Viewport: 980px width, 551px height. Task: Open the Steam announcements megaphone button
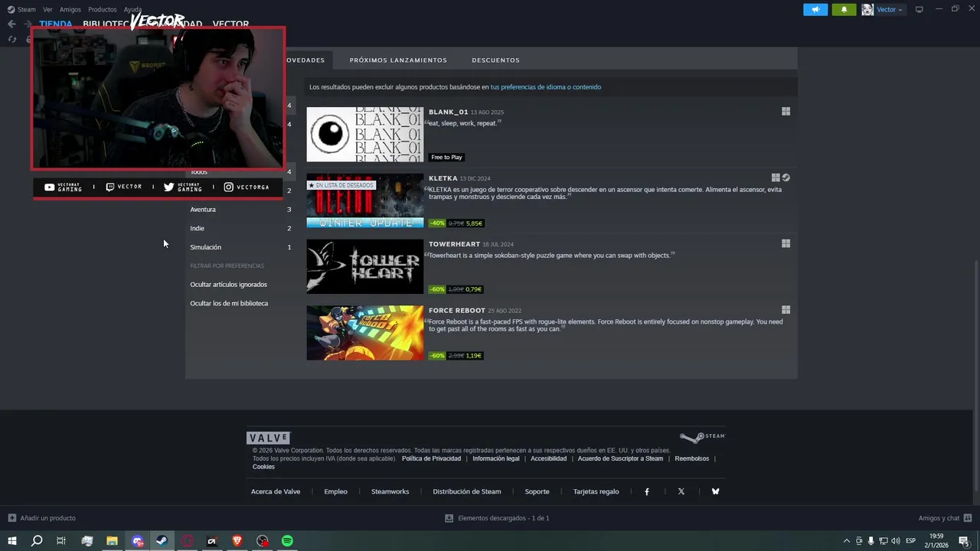[815, 9]
